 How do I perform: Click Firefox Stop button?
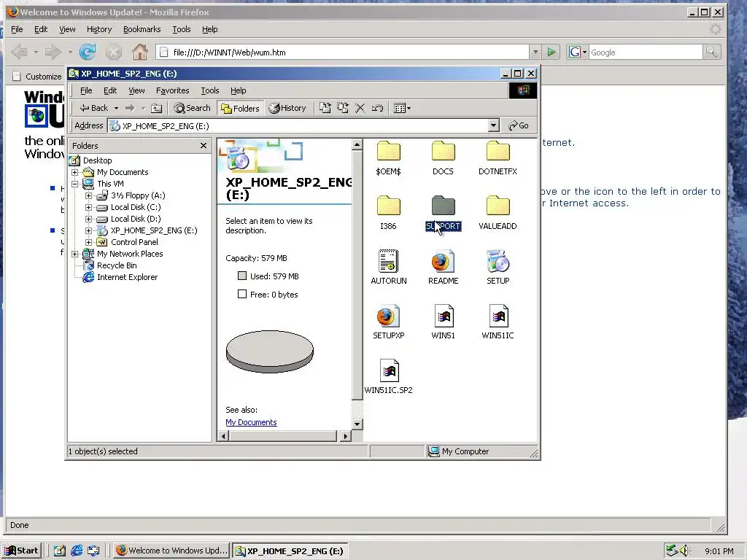point(113,52)
